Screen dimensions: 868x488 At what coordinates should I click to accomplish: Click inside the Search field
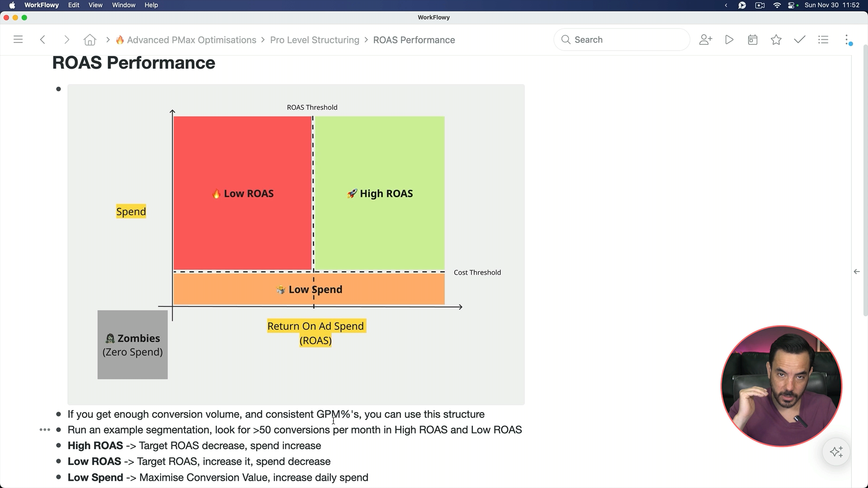point(622,39)
